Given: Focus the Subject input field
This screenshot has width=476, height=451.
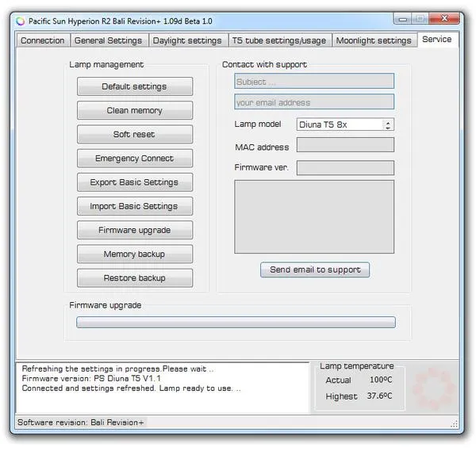Looking at the screenshot, I should pos(314,81).
